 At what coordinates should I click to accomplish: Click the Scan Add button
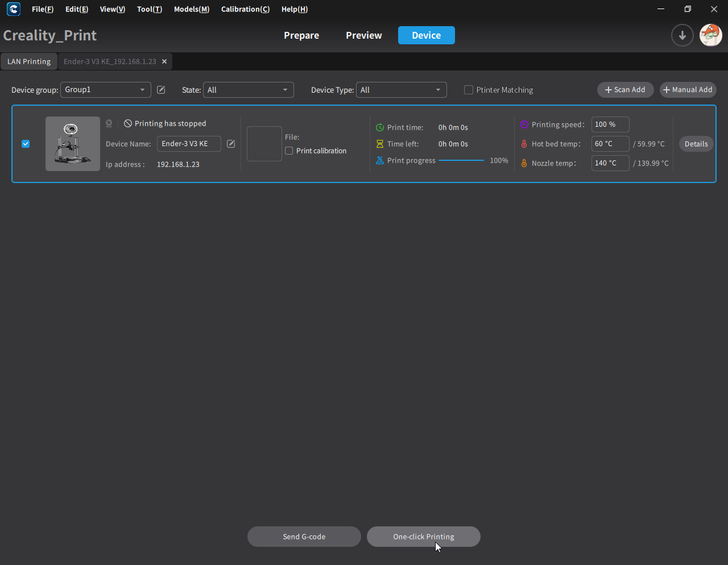pyautogui.click(x=626, y=90)
